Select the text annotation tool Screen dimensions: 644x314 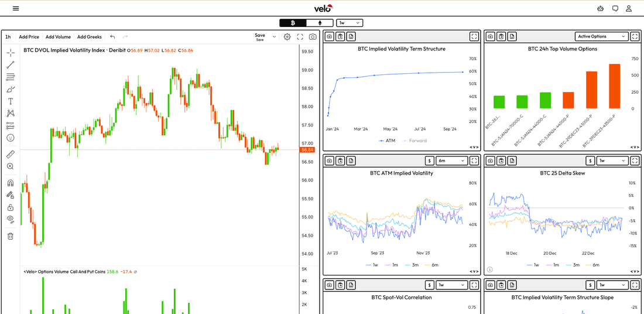tap(11, 101)
